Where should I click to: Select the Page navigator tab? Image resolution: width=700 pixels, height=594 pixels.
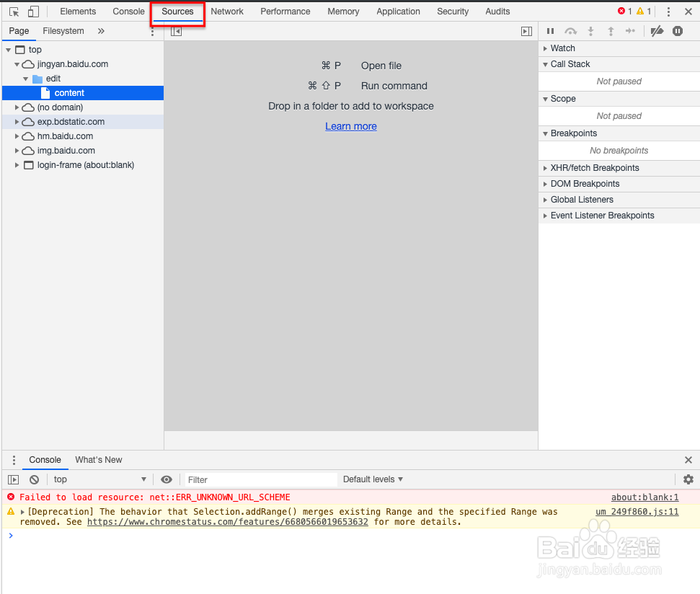click(19, 31)
